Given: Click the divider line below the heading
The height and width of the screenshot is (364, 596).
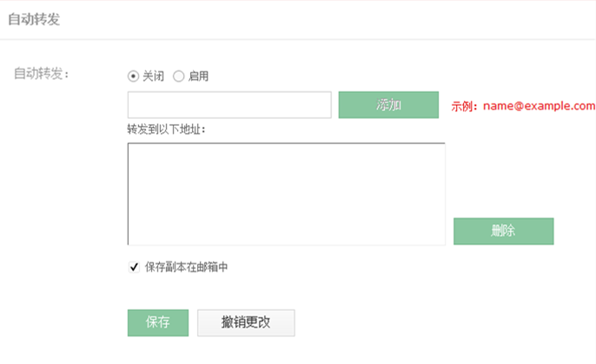Looking at the screenshot, I should coord(298,39).
